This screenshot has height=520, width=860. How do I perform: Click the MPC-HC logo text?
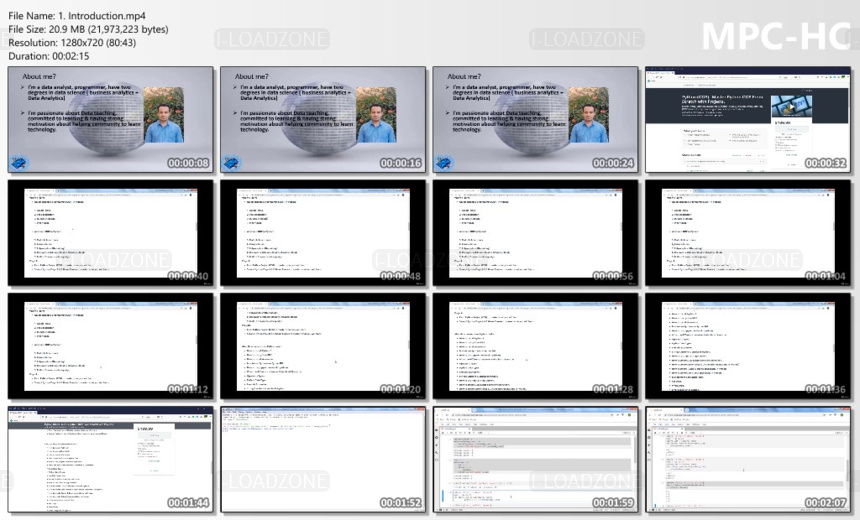click(x=776, y=36)
